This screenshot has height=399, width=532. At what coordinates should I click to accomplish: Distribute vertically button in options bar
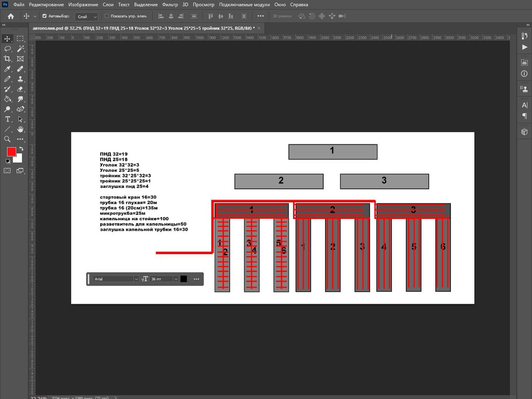click(x=194, y=16)
